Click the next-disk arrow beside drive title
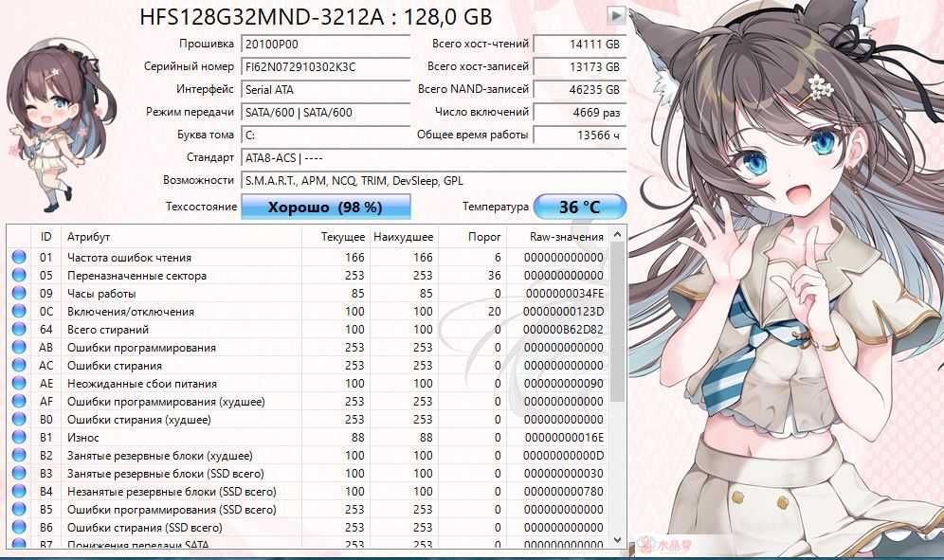Viewport: 944px width, 560px height. pos(616,16)
